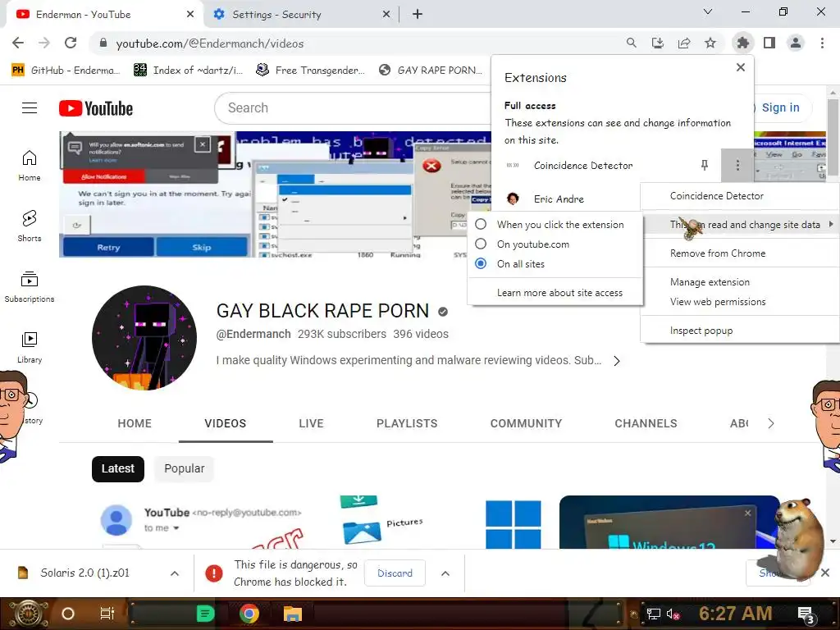Screen dimensions: 840x630
Task: Click the YouTube search field
Action: 354,108
